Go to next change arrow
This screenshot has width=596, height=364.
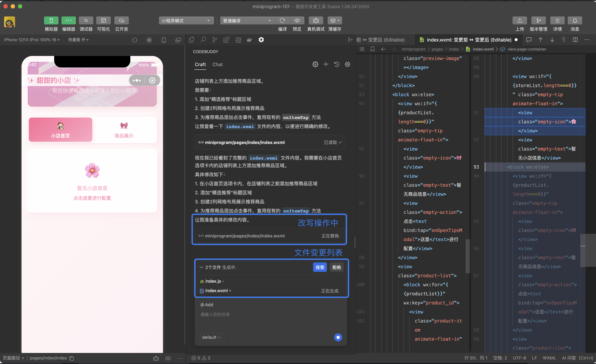552,40
